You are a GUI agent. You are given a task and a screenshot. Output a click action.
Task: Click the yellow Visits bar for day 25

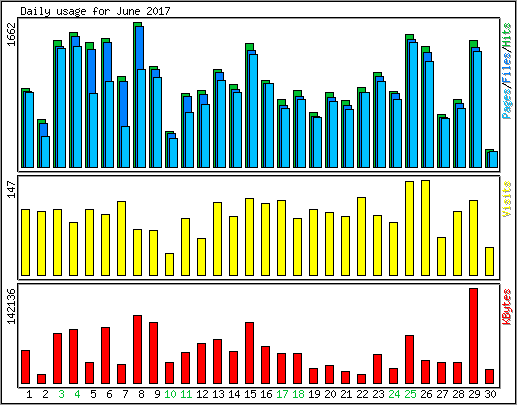[409, 228]
